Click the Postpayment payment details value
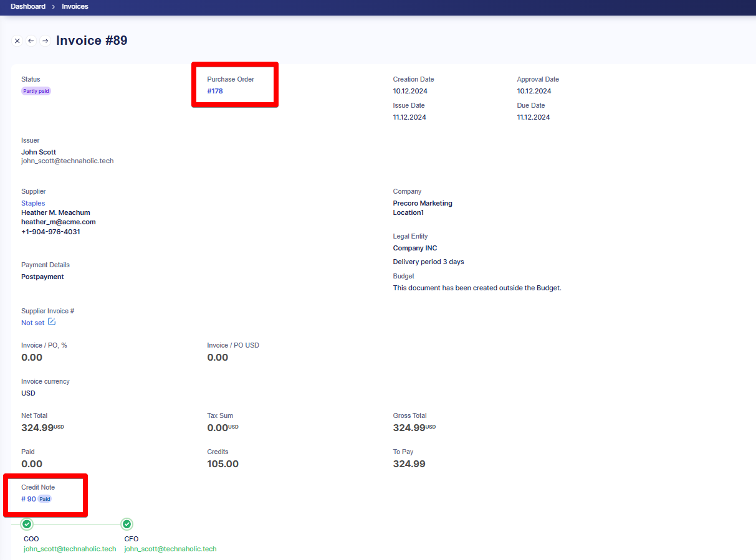 pyautogui.click(x=42, y=277)
